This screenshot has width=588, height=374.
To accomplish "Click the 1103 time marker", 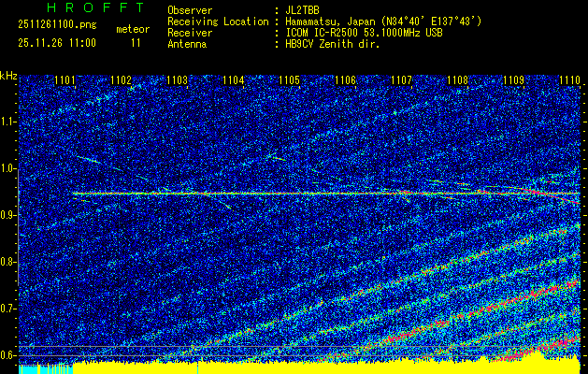I will click(x=177, y=81).
